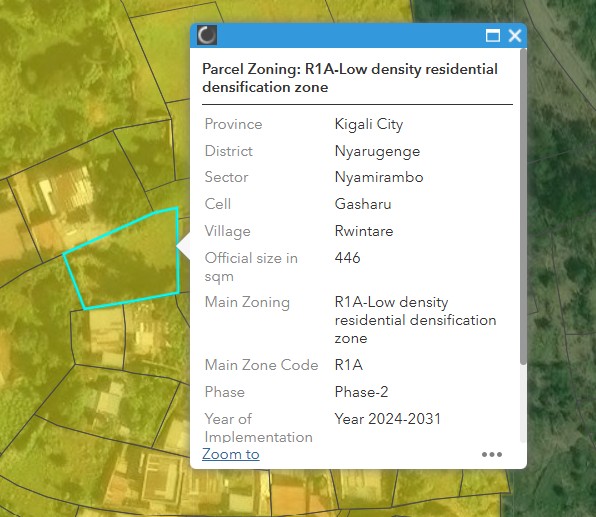Select the Phase-2 value
The image size is (596, 517).
pyautogui.click(x=361, y=392)
